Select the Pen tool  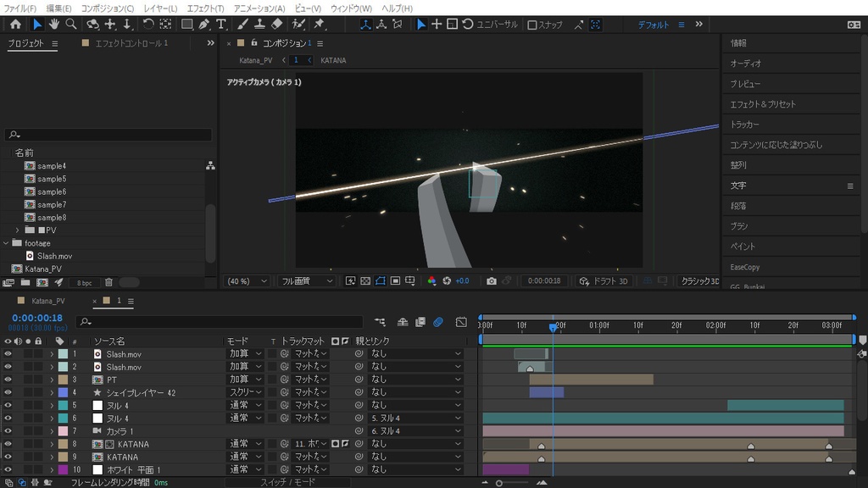coord(204,25)
